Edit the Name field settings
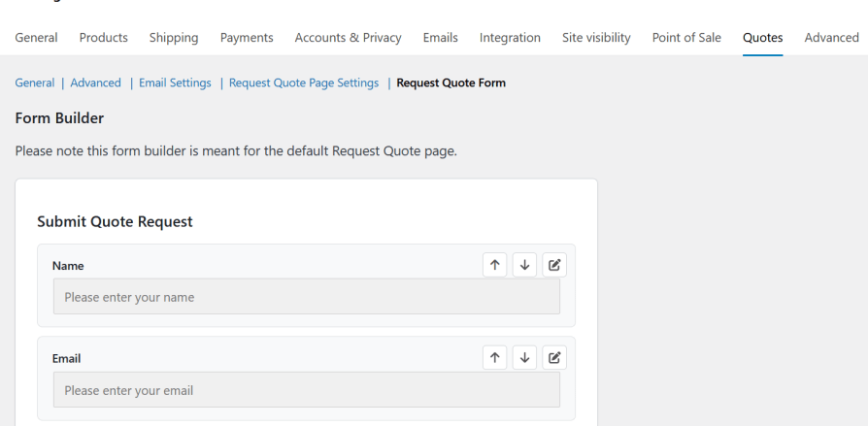868x426 pixels. pos(554,265)
